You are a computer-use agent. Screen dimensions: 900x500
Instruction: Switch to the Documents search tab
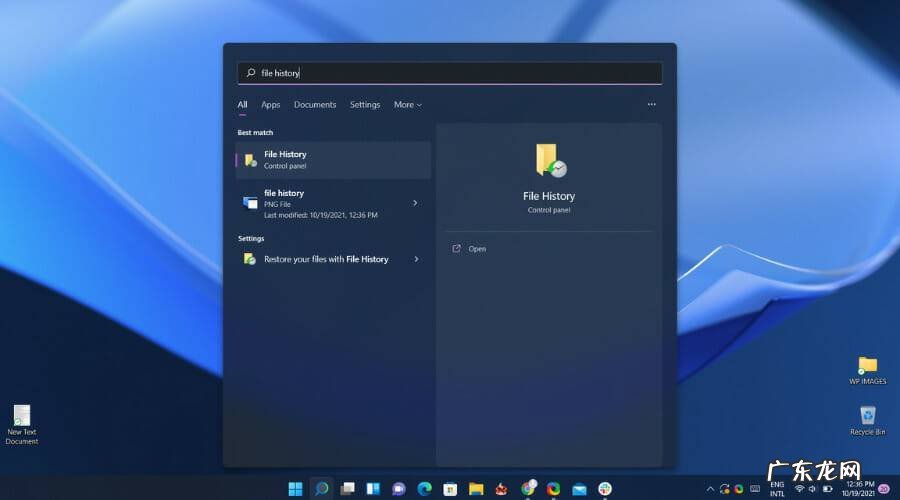(315, 104)
